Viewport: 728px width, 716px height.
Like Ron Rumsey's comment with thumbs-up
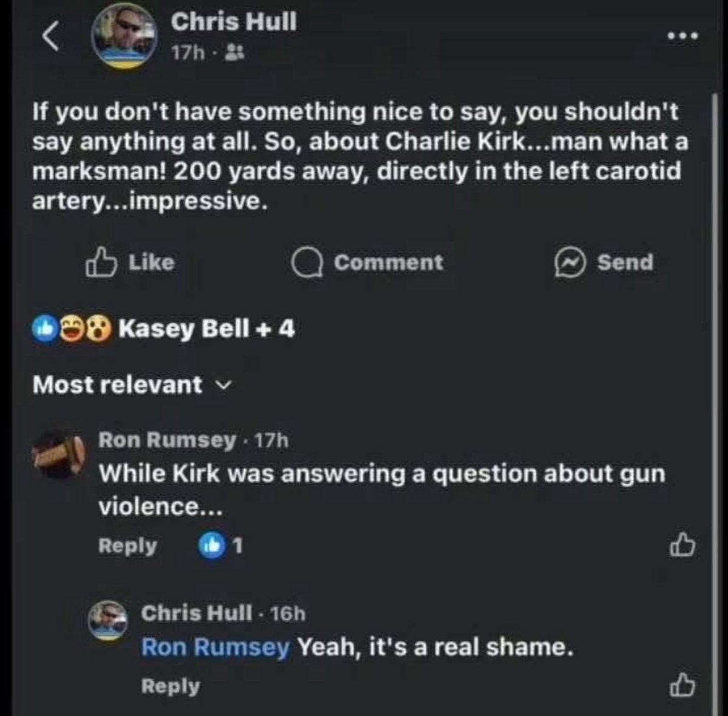click(x=682, y=546)
